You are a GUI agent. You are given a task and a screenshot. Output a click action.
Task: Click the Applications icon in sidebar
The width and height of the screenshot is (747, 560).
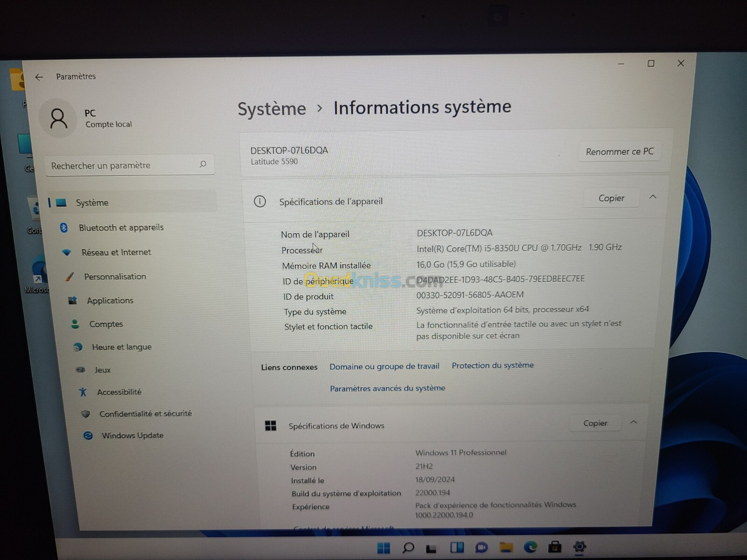coord(72,301)
